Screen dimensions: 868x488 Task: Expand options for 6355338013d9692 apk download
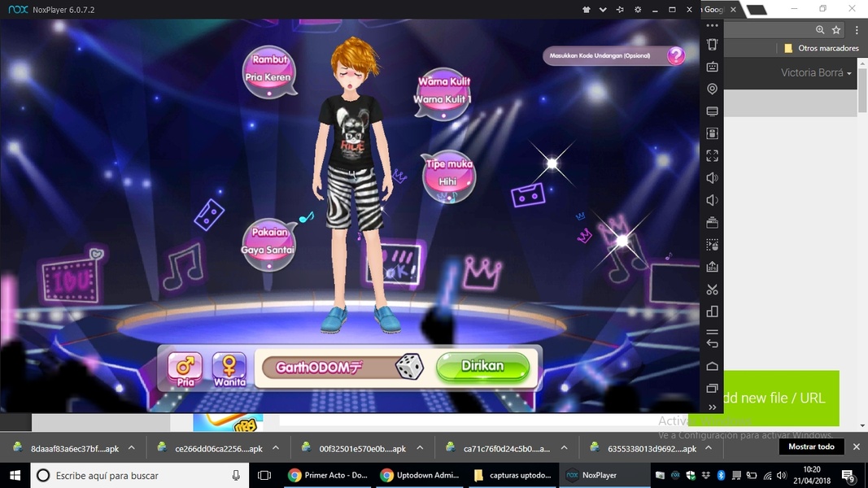pyautogui.click(x=708, y=448)
